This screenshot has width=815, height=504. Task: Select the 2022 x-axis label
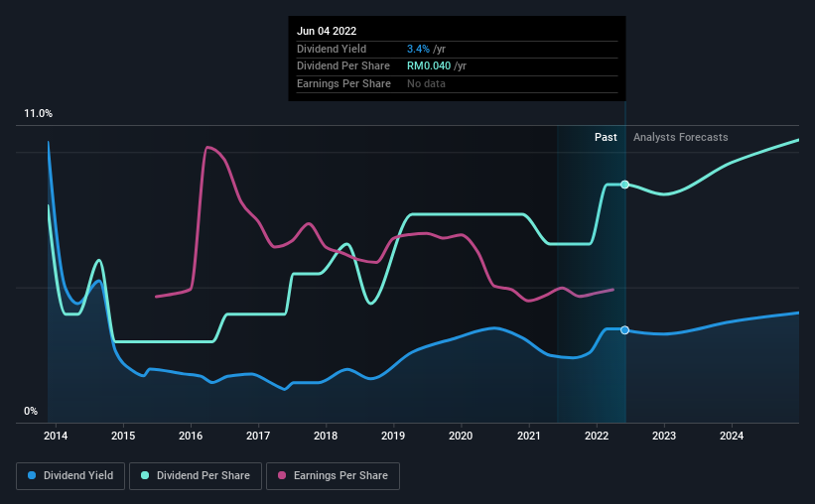tap(597, 436)
